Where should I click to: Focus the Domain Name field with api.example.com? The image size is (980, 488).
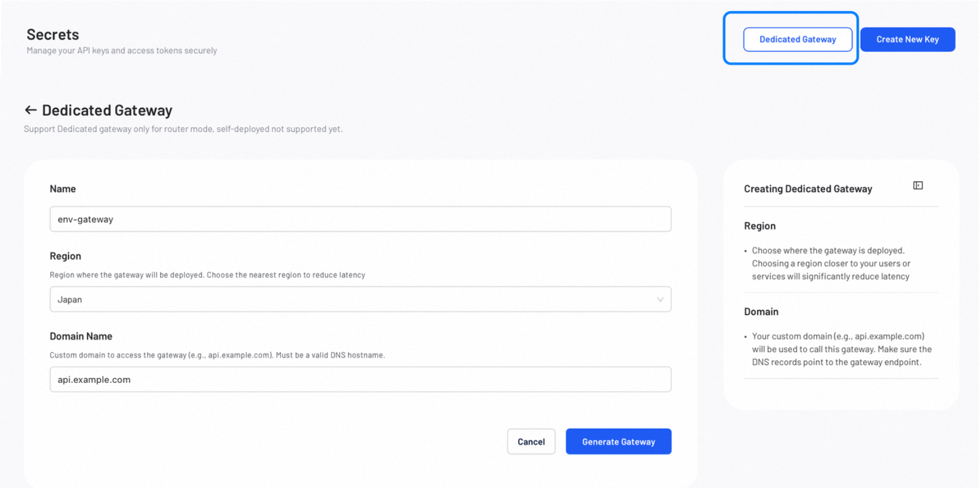pos(361,379)
